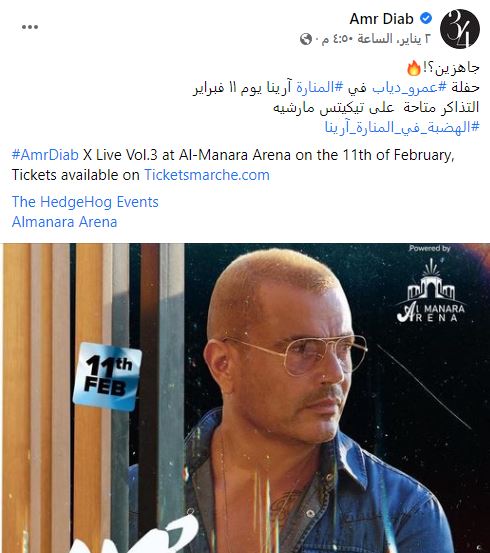The width and height of the screenshot is (490, 553).
Task: Open the concert poster image
Action: tap(247, 398)
